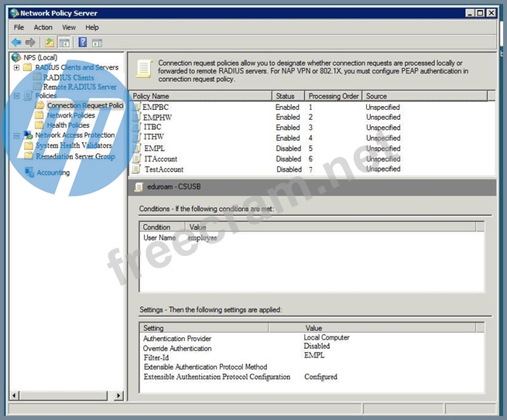The width and height of the screenshot is (507, 420).
Task: Click the ITAccount policy scroll icon
Action: click(x=137, y=159)
